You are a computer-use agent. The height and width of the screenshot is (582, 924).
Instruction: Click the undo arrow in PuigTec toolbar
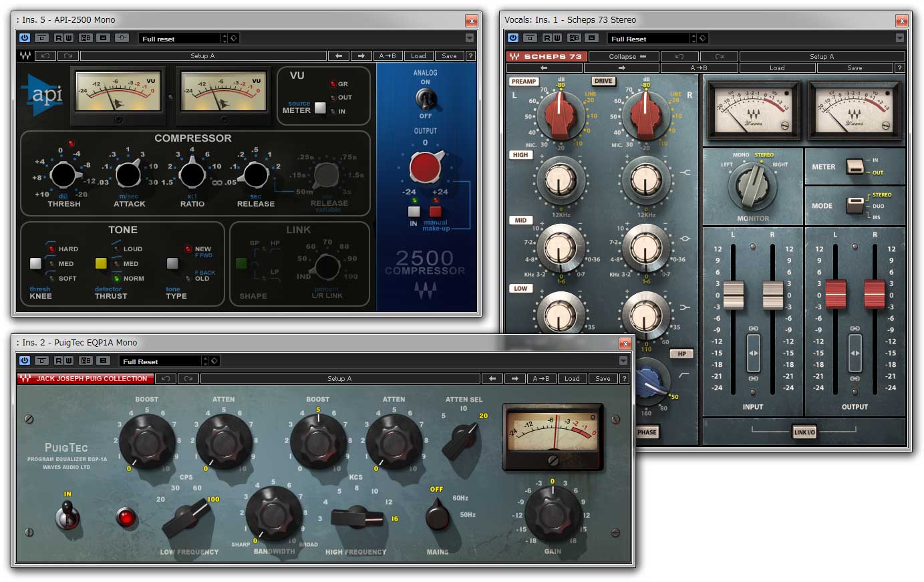(166, 379)
